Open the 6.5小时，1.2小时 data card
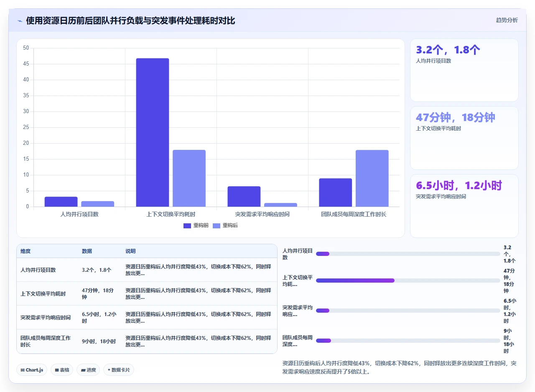This screenshot has height=392, width=535. [464, 206]
